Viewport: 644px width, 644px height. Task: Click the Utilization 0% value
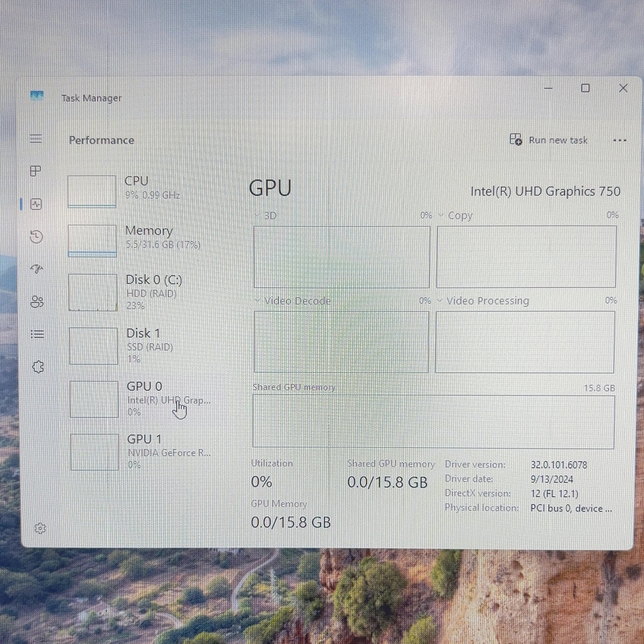(x=261, y=482)
